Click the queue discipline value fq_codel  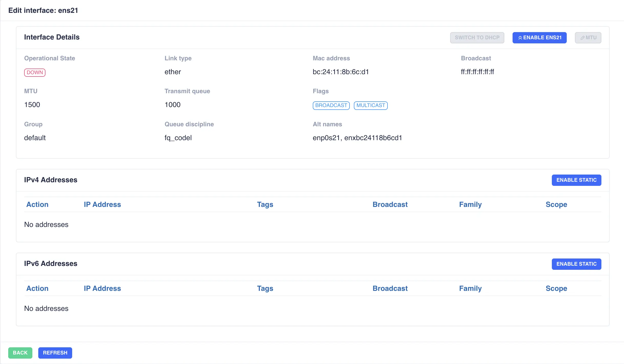coord(178,138)
